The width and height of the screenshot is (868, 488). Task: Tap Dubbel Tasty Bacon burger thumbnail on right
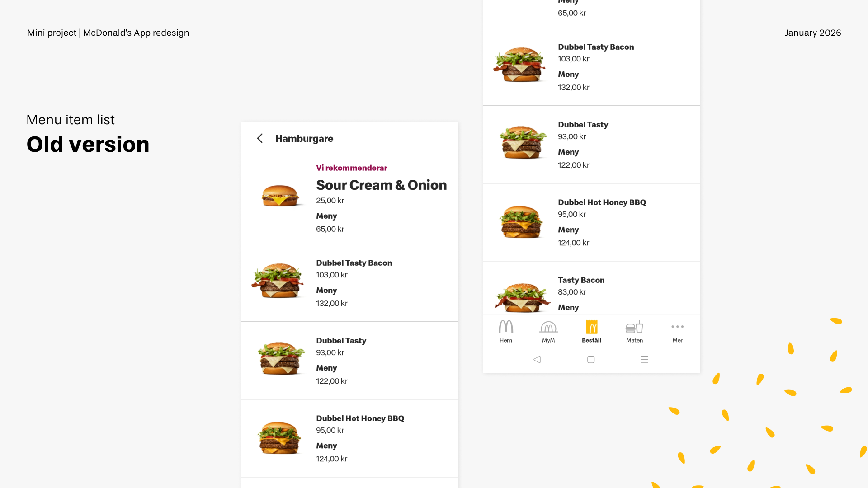click(x=520, y=65)
